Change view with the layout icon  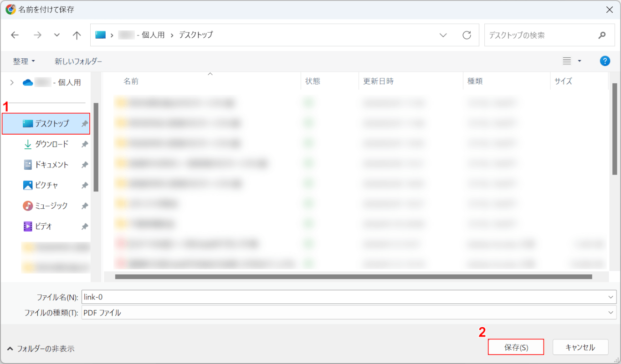coord(567,61)
